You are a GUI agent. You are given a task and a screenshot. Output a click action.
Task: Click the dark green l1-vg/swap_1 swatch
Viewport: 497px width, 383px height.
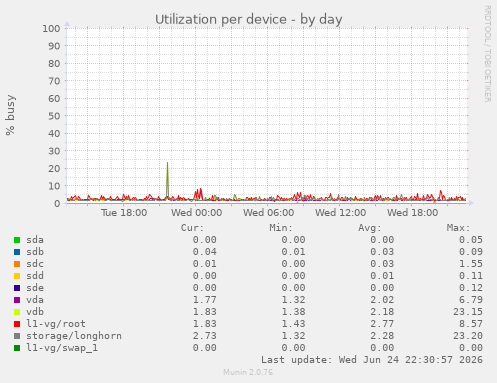(17, 348)
